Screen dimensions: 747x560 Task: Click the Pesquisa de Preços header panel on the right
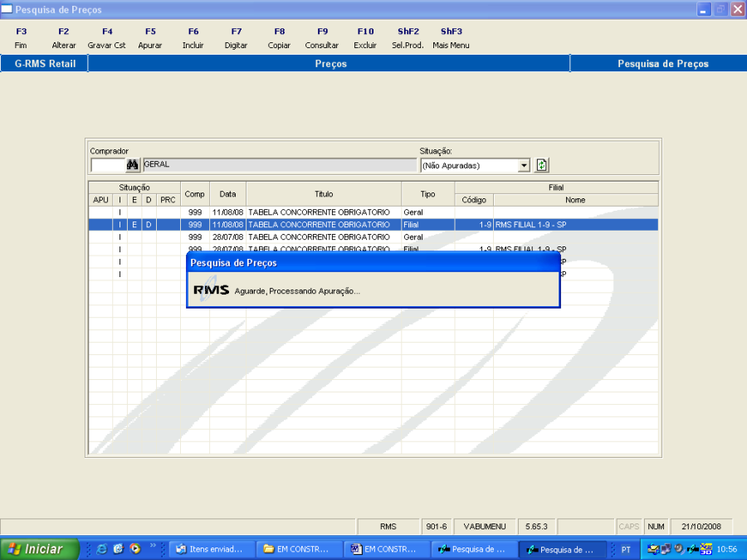[x=658, y=64]
